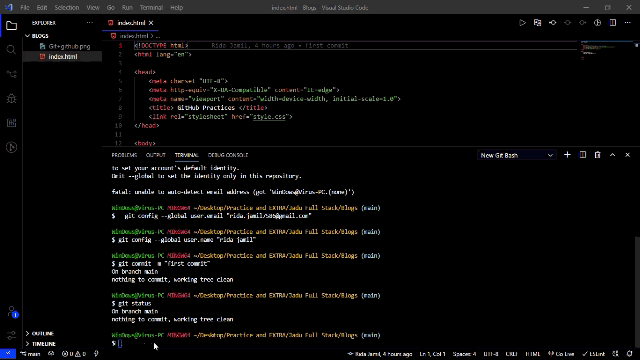
Task: Open the Run menu
Action: coord(127,8)
